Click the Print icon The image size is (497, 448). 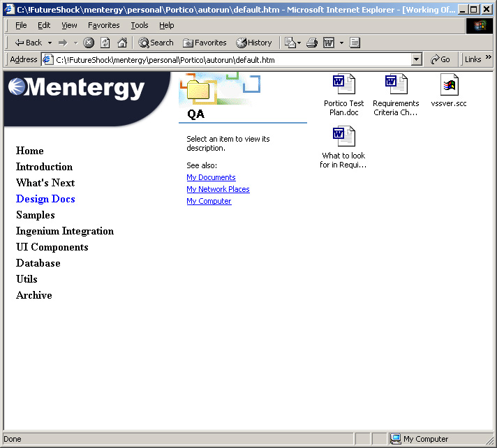[312, 43]
